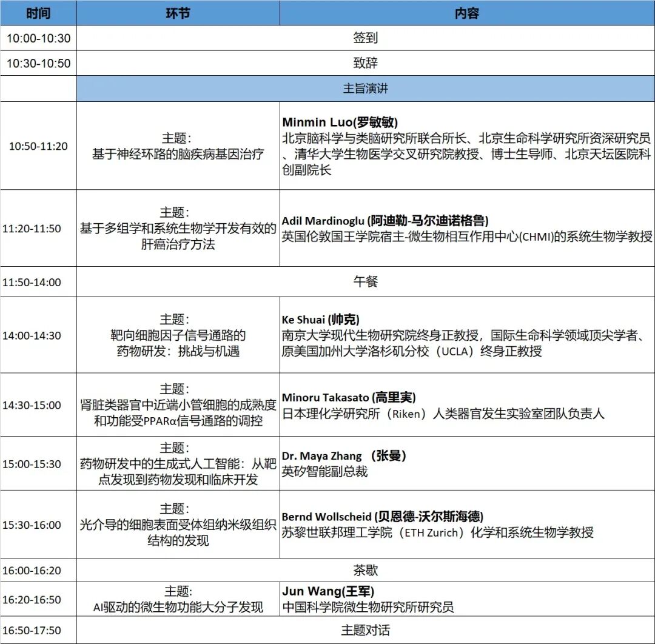The width and height of the screenshot is (655, 644).
Task: Select the 11:50-14:00 time cell
Action: click(x=38, y=283)
